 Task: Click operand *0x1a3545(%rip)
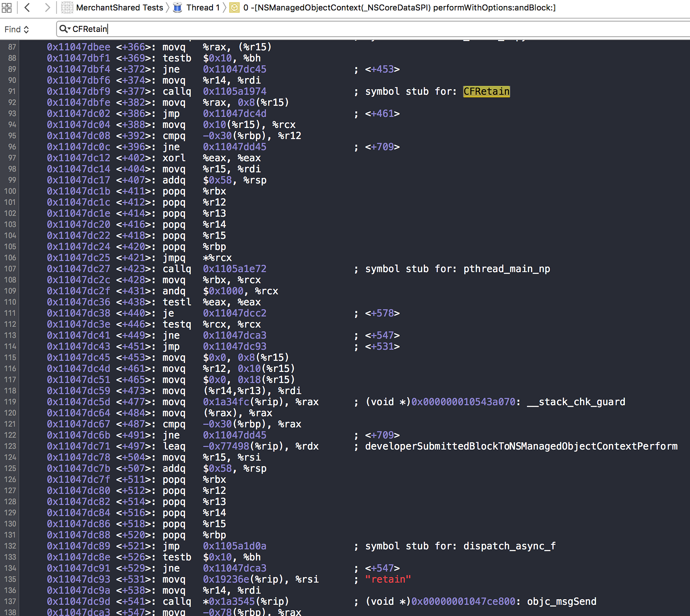[x=246, y=602]
